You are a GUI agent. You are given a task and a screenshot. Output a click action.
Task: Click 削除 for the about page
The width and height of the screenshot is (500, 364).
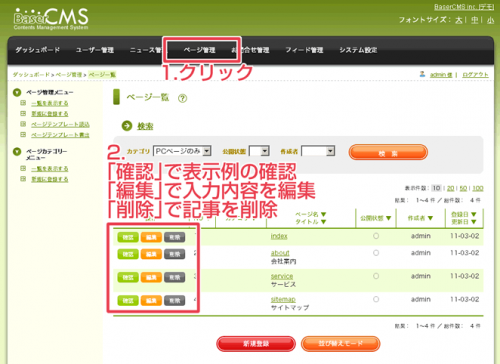[175, 254]
